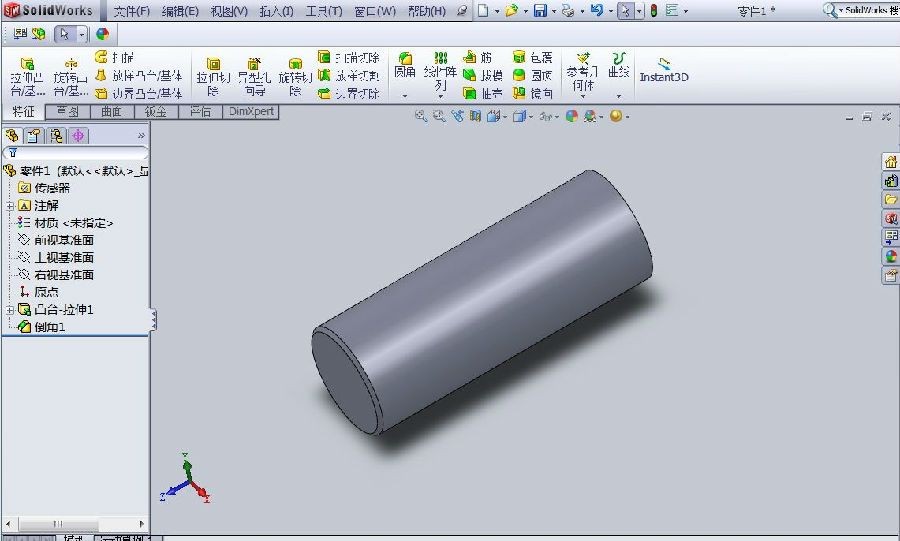Click the Boundary Cut (边界切除) tool
This screenshot has height=541, width=900.
click(348, 93)
